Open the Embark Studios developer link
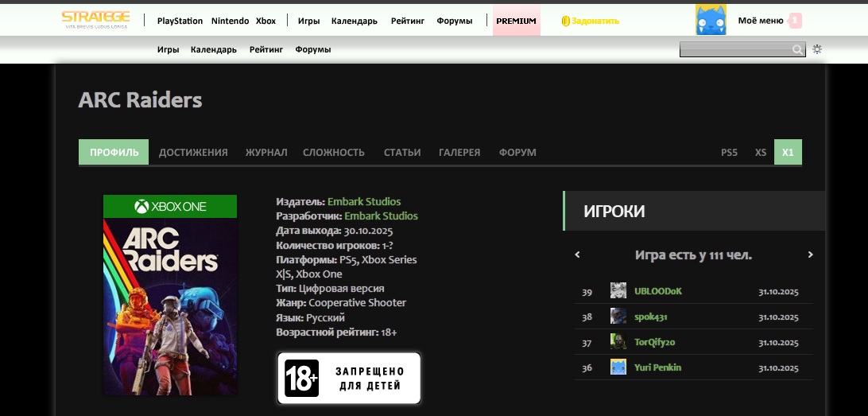Viewport: 868px width, 416px height. pos(382,216)
